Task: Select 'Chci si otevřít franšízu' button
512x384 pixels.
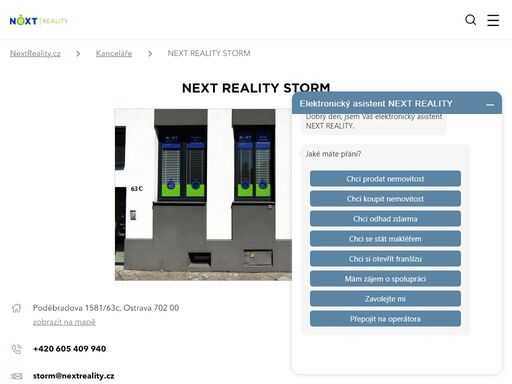Action: [x=385, y=259]
